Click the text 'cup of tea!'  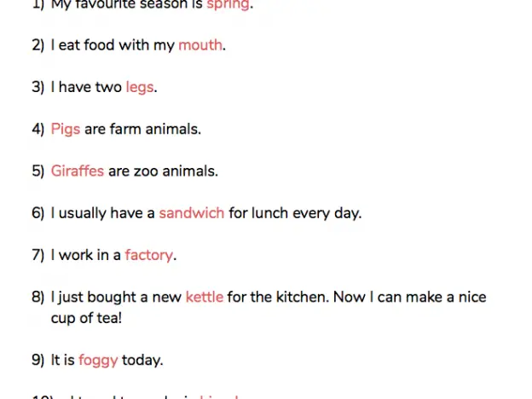pos(86,319)
